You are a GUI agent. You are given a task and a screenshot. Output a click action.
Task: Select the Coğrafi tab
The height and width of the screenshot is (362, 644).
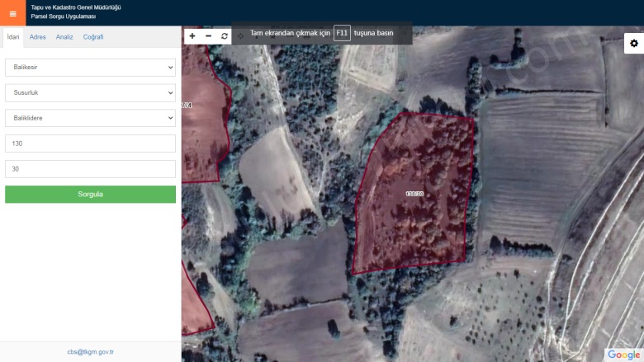pyautogui.click(x=93, y=37)
